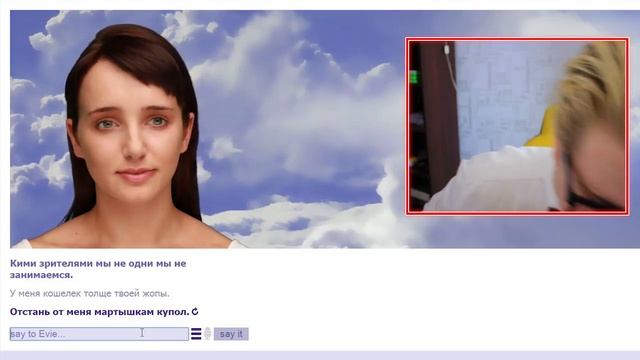
Task: Click the refresh icon after 'мартышкам купол.'
Action: (x=195, y=311)
